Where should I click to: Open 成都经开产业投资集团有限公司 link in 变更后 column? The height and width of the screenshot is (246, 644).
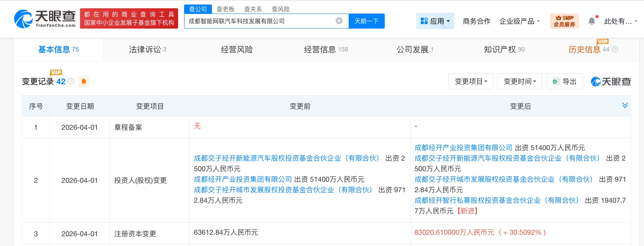pyautogui.click(x=463, y=147)
